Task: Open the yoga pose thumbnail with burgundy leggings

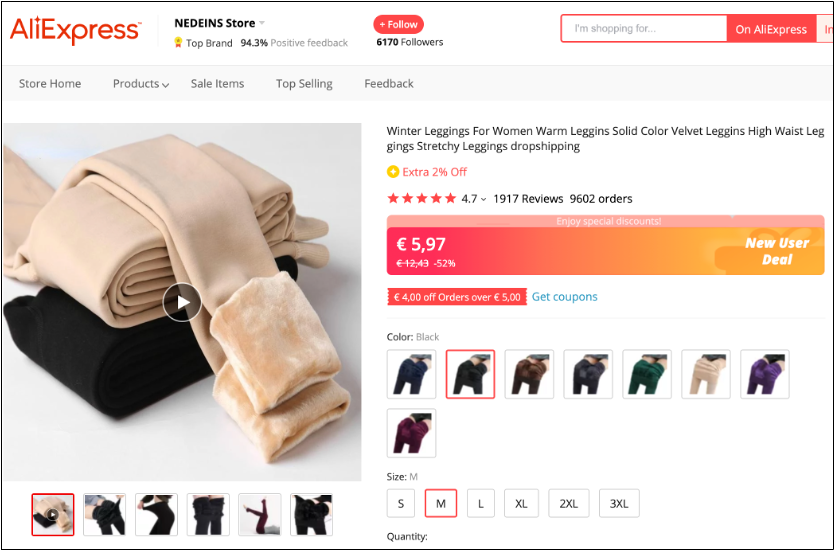Action: (260, 514)
